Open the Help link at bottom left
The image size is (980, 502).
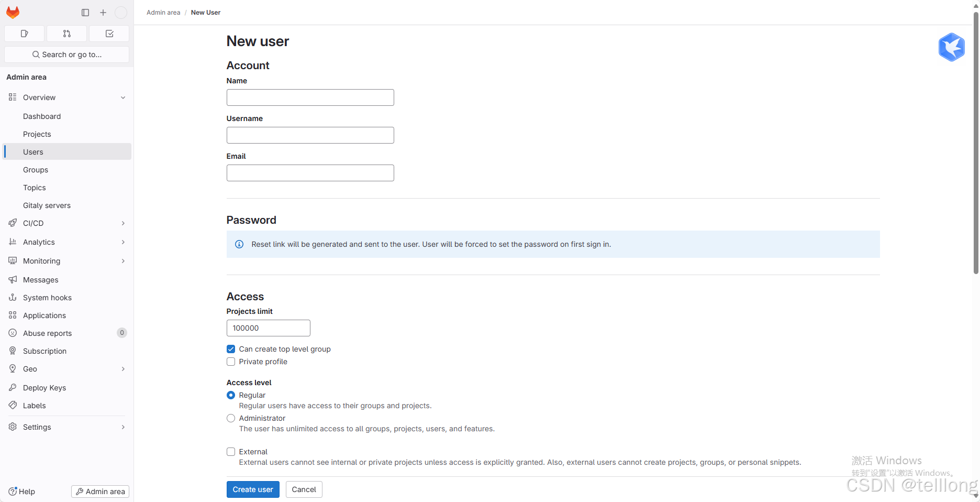pyautogui.click(x=22, y=492)
